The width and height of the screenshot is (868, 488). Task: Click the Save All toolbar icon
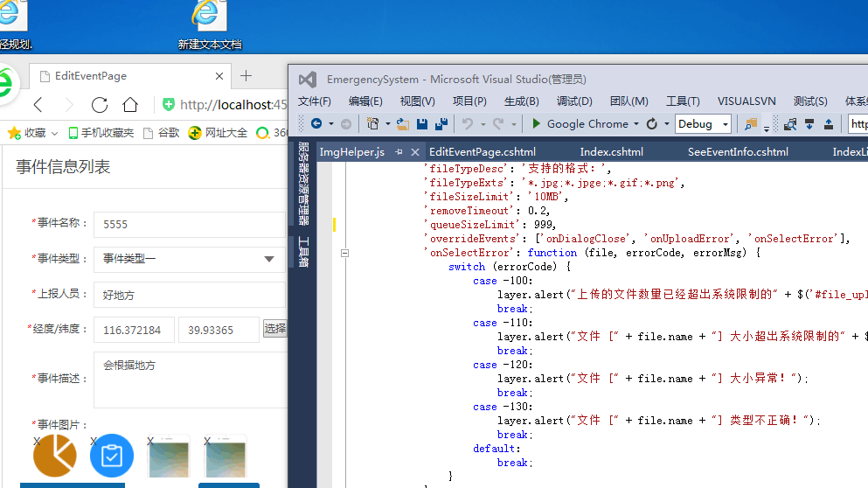(441, 124)
